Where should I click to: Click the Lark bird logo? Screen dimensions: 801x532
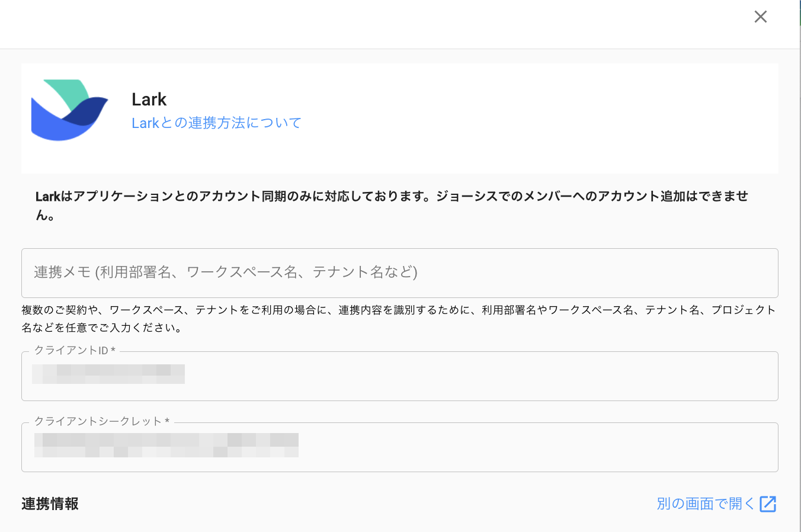(x=69, y=110)
